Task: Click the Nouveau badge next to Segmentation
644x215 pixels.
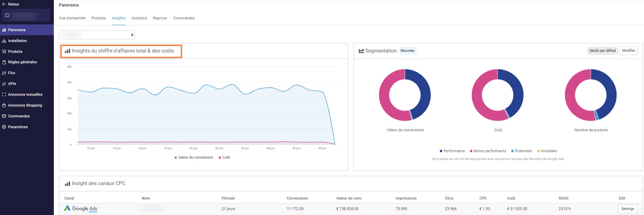Action: (x=407, y=51)
